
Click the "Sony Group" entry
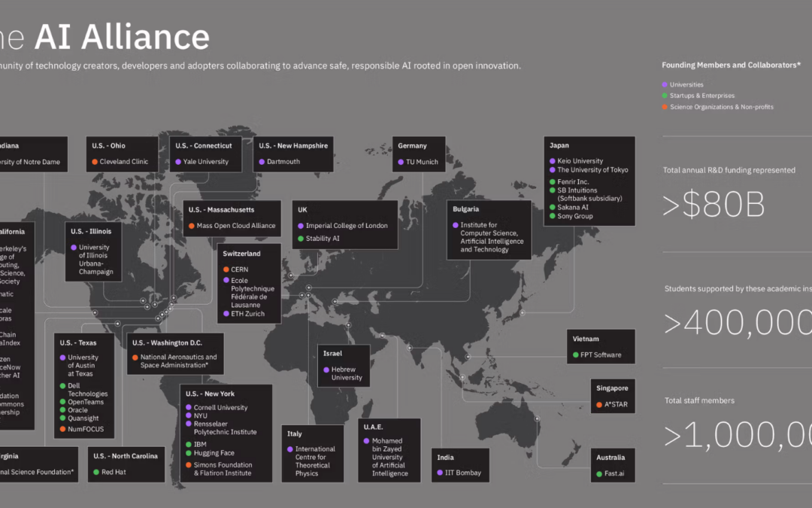click(x=575, y=216)
